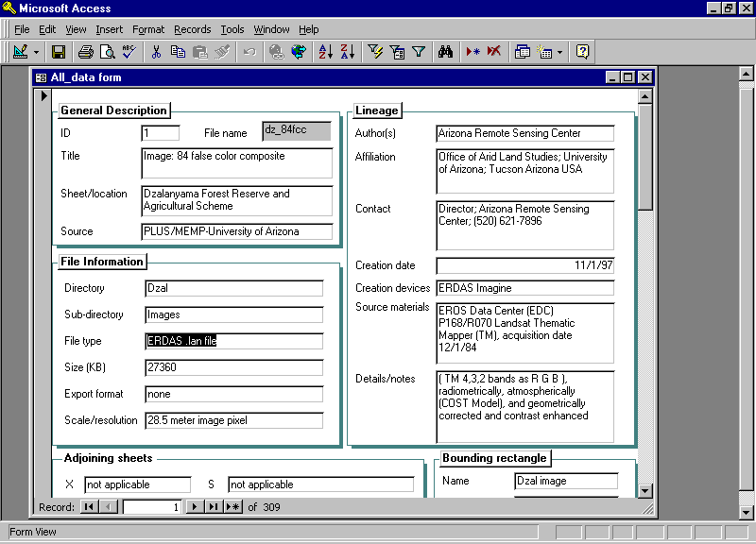Open the Web Toolbar globe icon
Screen dimensions: 756x544
(299, 52)
